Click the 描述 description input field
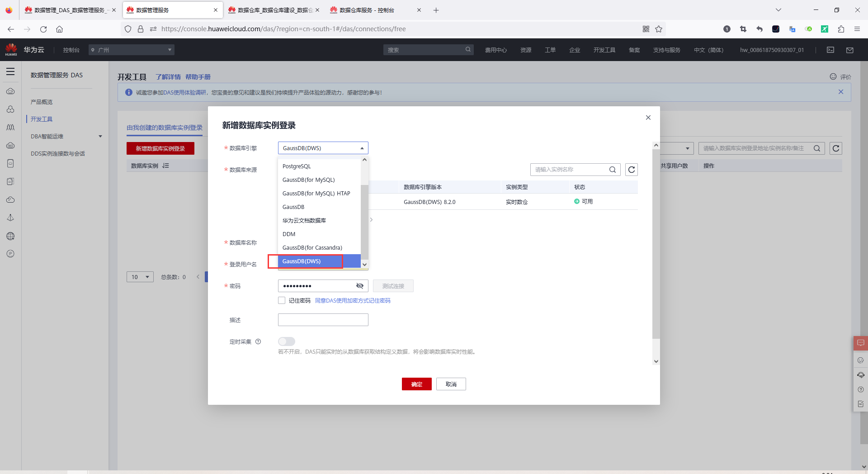868x474 pixels. click(323, 320)
